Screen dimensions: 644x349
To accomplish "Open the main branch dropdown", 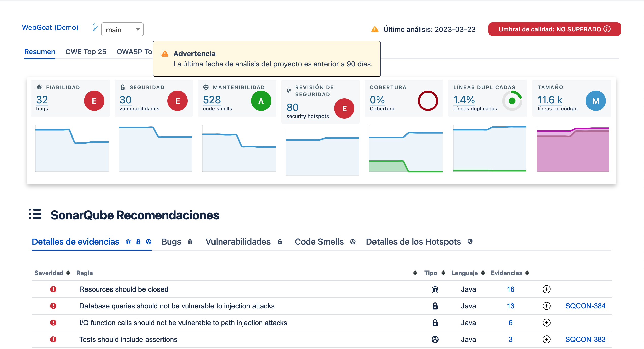I will click(x=122, y=30).
